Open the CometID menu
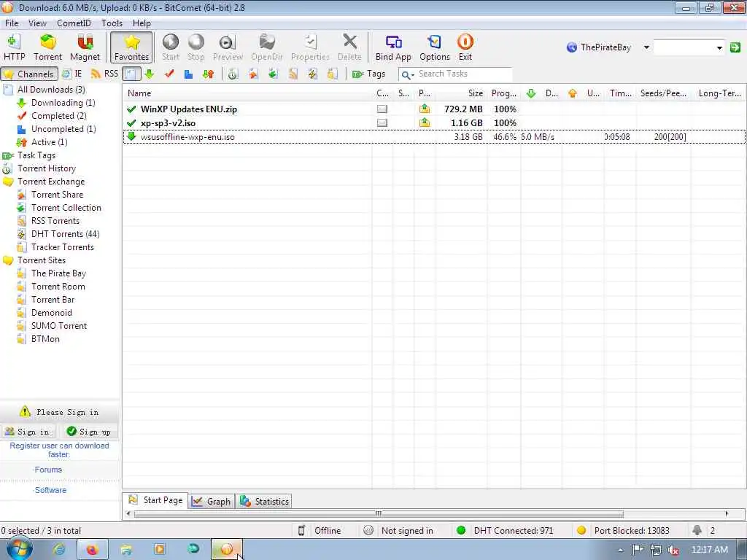Screen dimensions: 747x560 click(74, 23)
